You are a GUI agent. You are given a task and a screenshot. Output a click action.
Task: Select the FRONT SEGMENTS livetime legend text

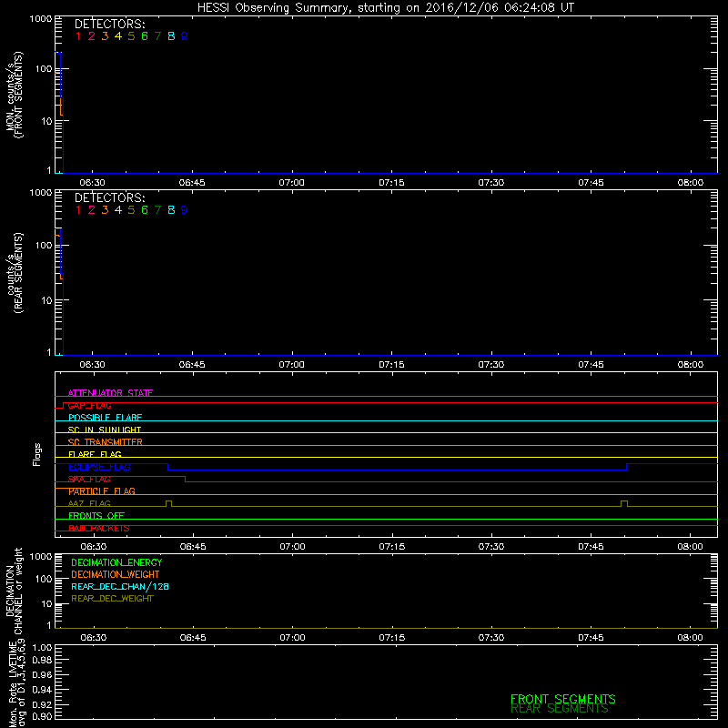(562, 699)
